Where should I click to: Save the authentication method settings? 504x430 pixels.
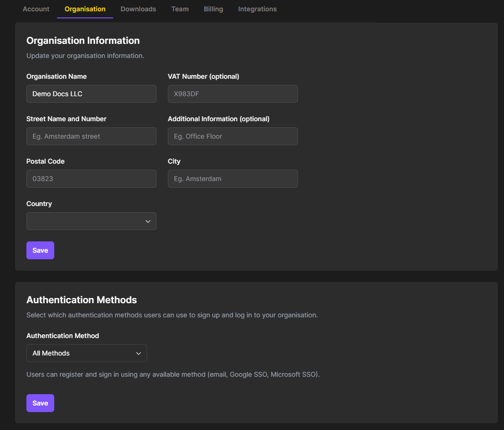pos(40,403)
